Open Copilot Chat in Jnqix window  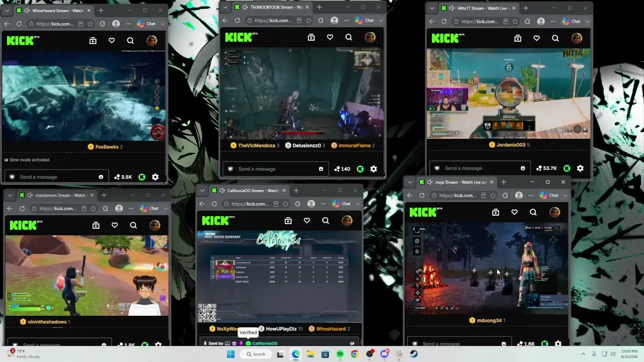point(549,195)
